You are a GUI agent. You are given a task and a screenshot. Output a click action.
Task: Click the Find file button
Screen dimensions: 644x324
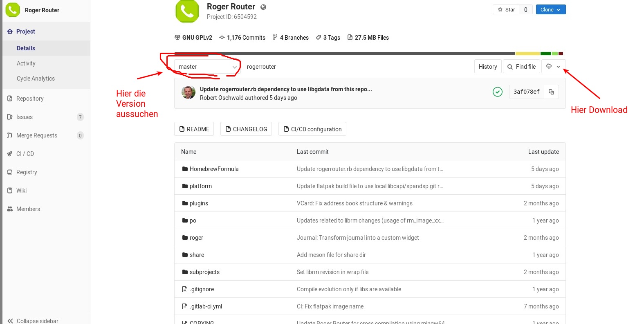click(x=522, y=67)
